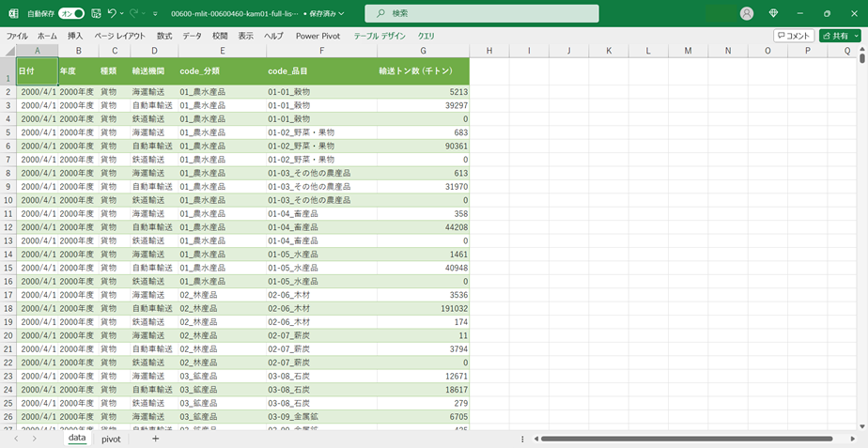Image resolution: width=868 pixels, height=448 pixels.
Task: Add a new sheet with plus icon
Action: coord(155,439)
